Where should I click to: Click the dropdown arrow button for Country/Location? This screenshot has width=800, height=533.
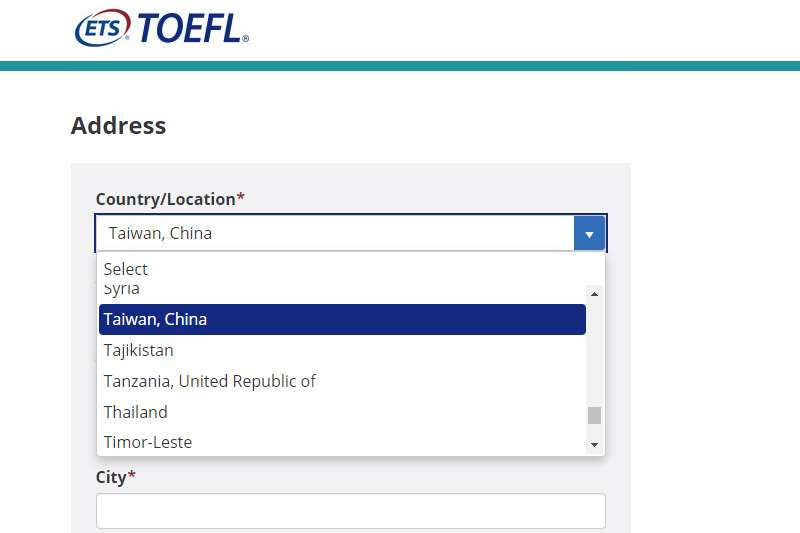[589, 234]
